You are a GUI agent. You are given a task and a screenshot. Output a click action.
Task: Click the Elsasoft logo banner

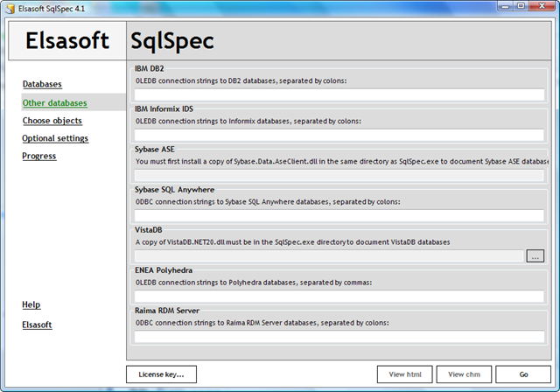coord(67,40)
